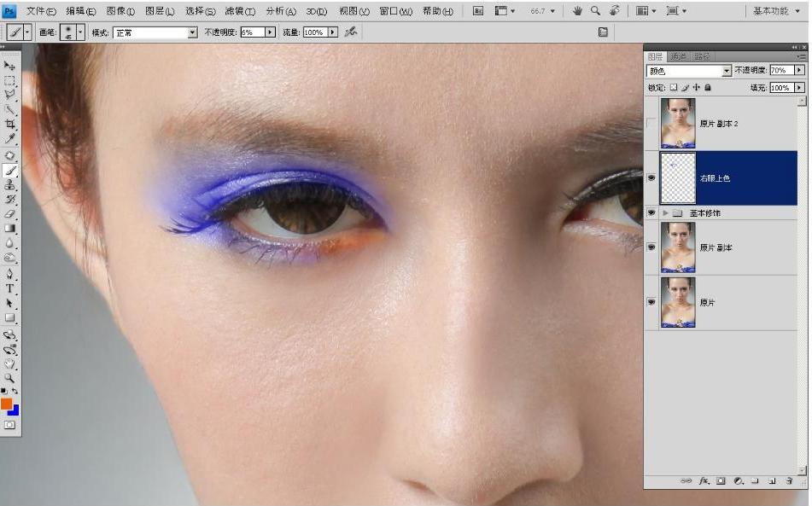812x506 pixels.
Task: Hide the 原片 副本 layer
Action: [x=651, y=247]
